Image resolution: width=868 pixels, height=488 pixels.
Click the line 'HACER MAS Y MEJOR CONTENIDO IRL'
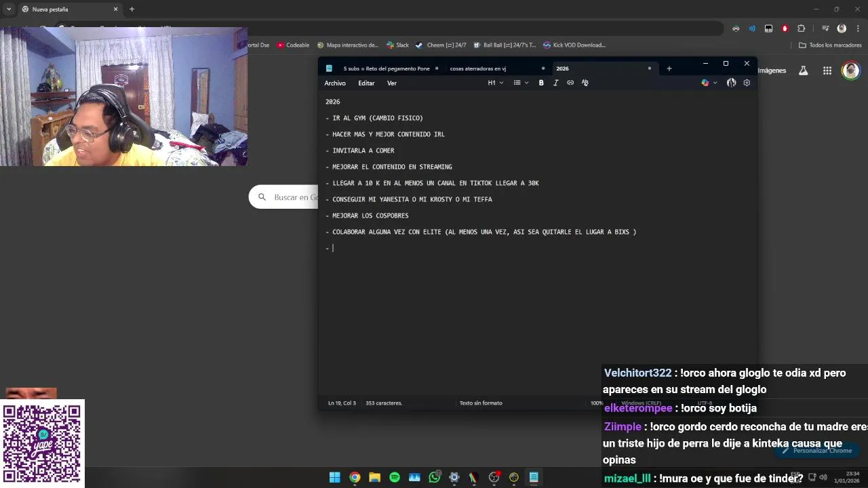(x=389, y=134)
